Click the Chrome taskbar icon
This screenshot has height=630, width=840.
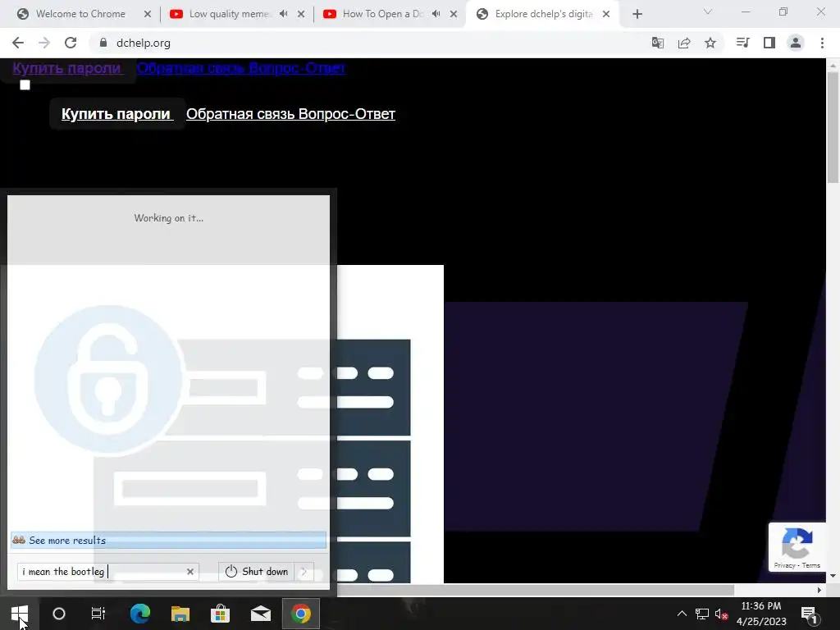pos(301,614)
